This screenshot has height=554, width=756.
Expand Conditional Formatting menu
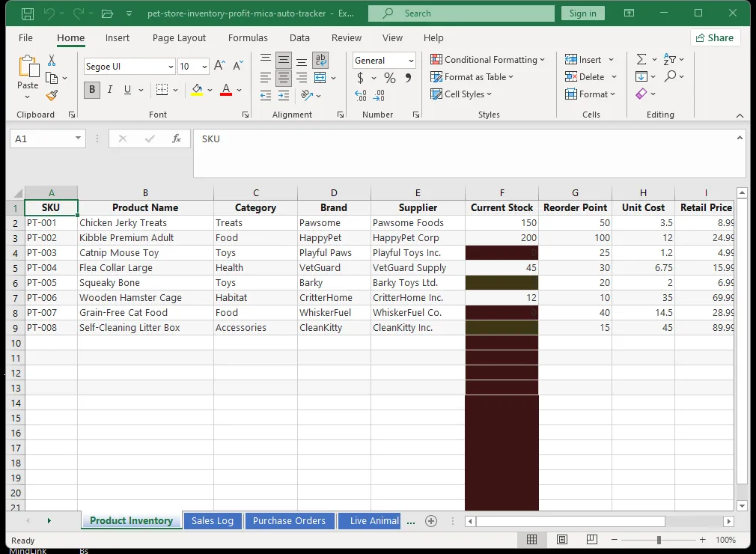(487, 59)
